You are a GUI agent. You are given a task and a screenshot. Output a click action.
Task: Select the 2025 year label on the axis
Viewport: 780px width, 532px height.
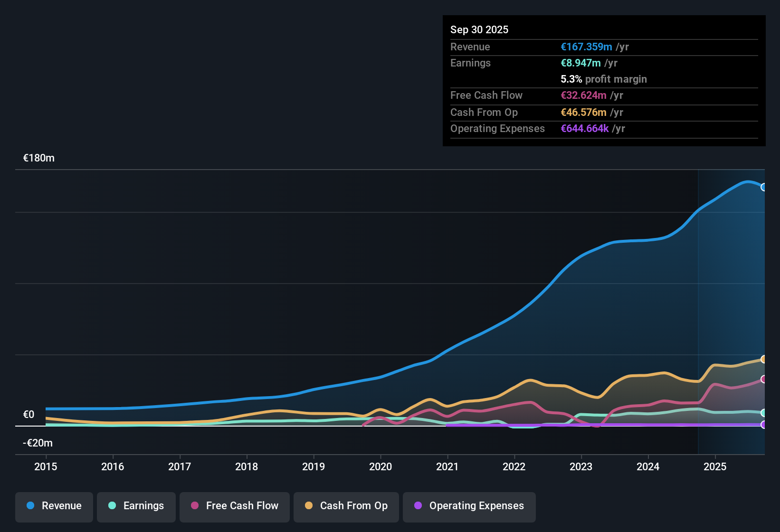tap(715, 467)
